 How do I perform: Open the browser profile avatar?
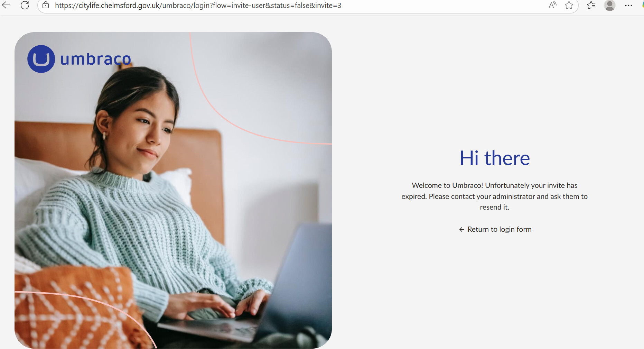(x=609, y=5)
